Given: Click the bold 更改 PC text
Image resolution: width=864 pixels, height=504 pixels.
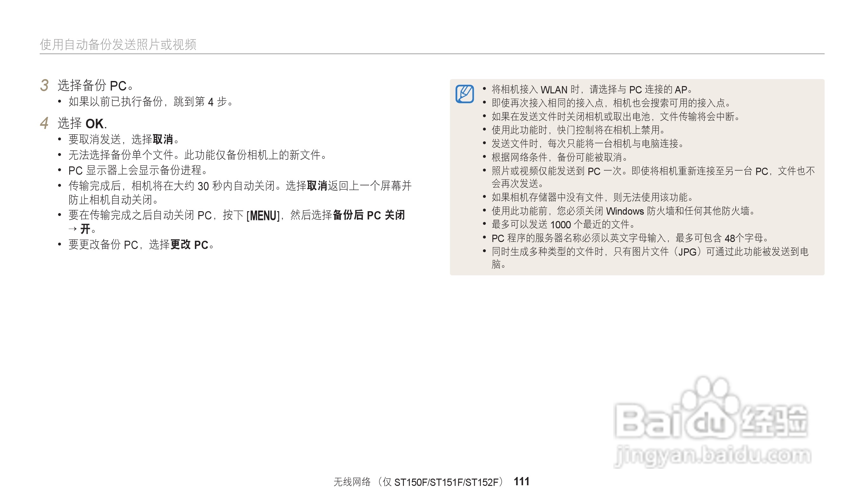Looking at the screenshot, I should (x=189, y=245).
